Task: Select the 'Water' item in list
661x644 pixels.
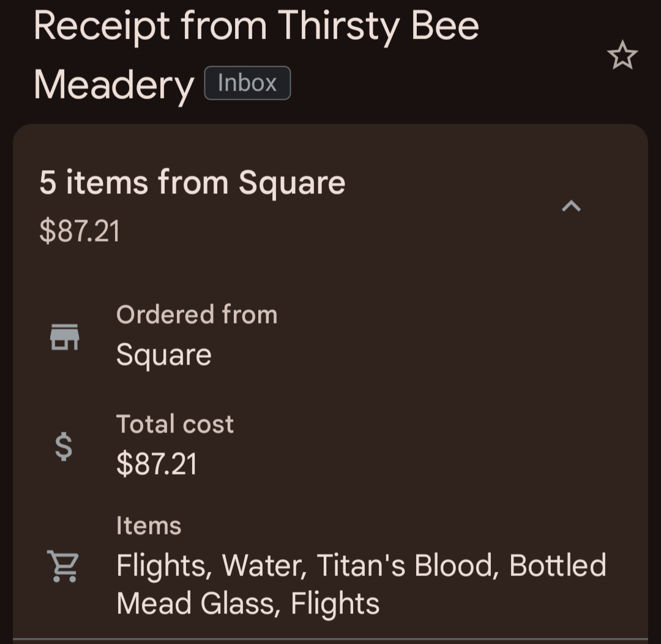Action: [263, 565]
